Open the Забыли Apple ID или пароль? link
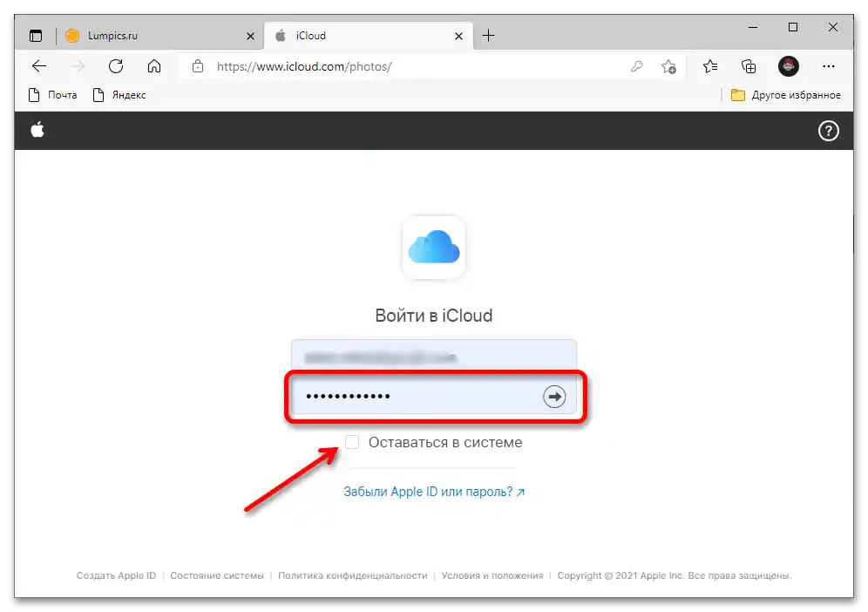The image size is (868, 612). [434, 492]
